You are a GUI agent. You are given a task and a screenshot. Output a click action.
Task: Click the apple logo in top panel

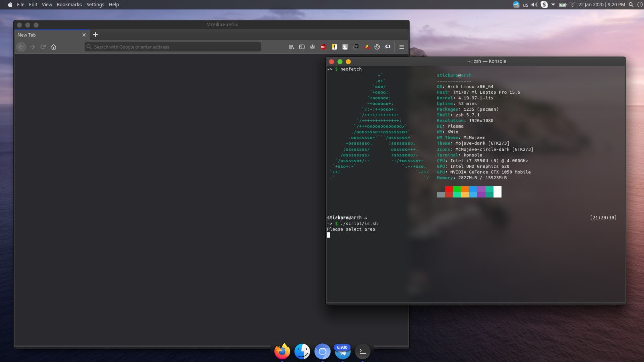pos(10,4)
